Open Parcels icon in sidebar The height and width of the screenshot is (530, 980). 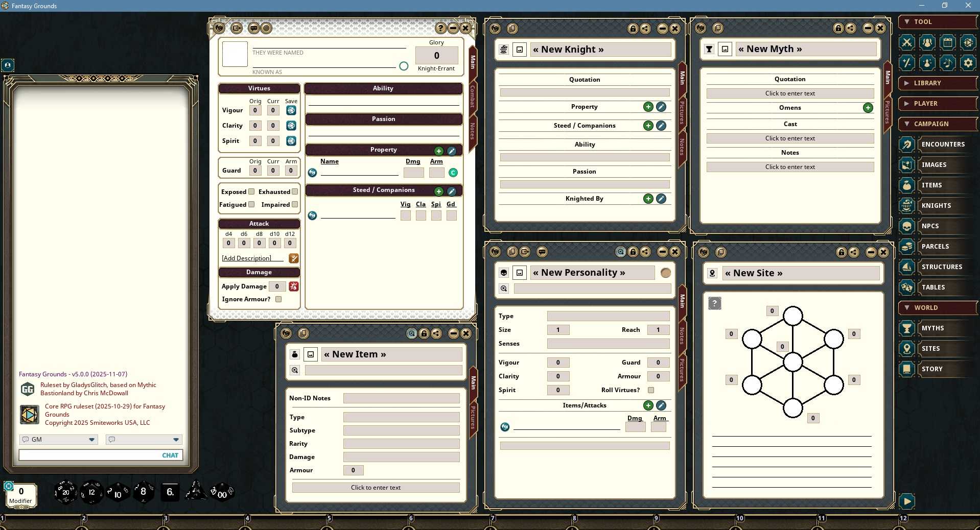pyautogui.click(x=907, y=247)
